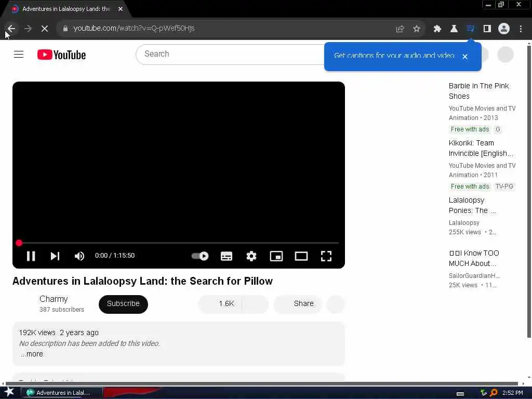The width and height of the screenshot is (532, 399).
Task: Open the YouTube hamburger guide menu
Action: tap(19, 54)
